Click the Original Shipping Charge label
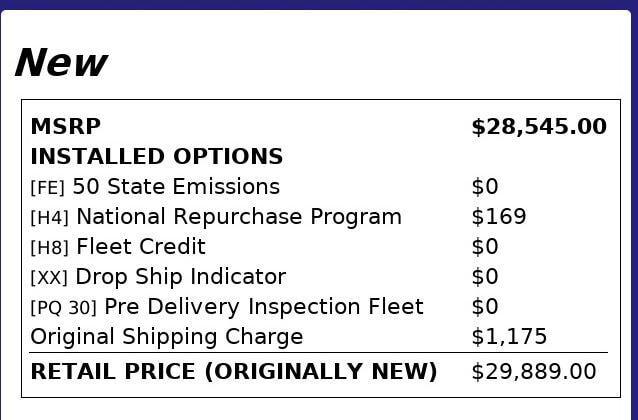Viewport: 638px width, 420px height. (167, 337)
